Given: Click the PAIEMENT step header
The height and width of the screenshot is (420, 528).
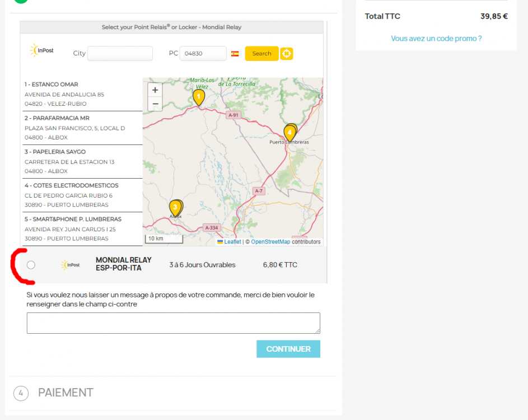Looking at the screenshot, I should coord(66,393).
